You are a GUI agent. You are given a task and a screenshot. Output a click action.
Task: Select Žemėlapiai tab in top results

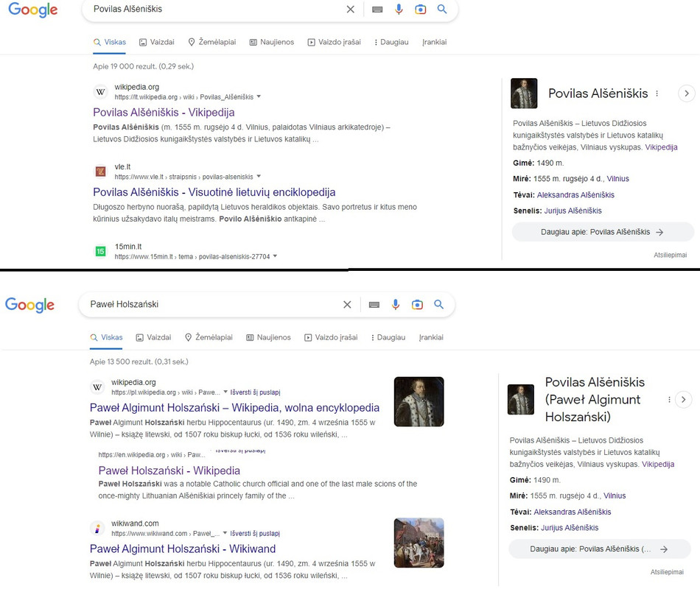point(211,42)
